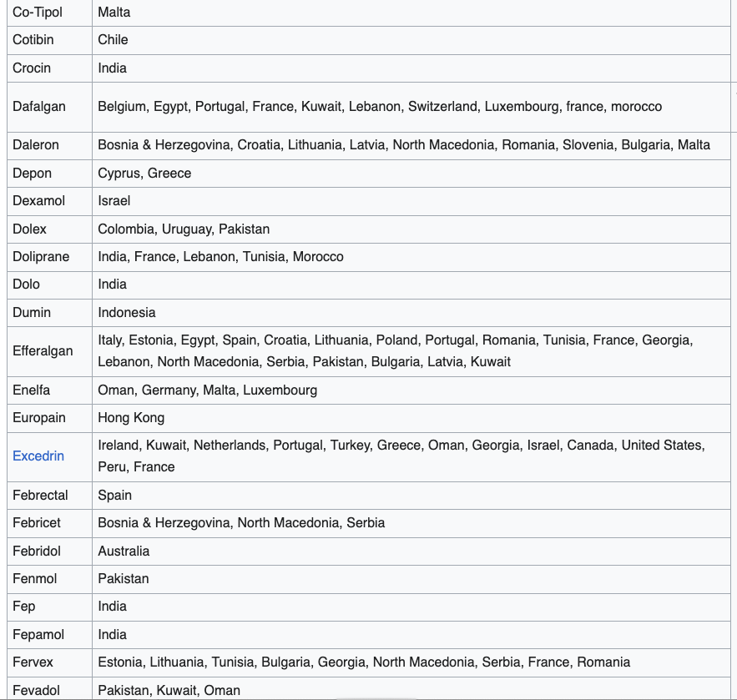This screenshot has height=700, width=737.
Task: Select India in the Dolo row
Action: [113, 285]
